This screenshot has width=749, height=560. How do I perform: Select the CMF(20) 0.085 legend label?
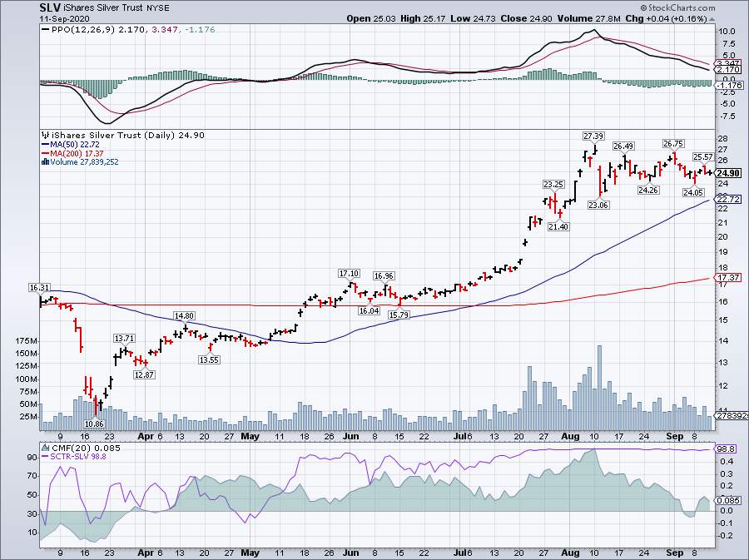(86, 448)
